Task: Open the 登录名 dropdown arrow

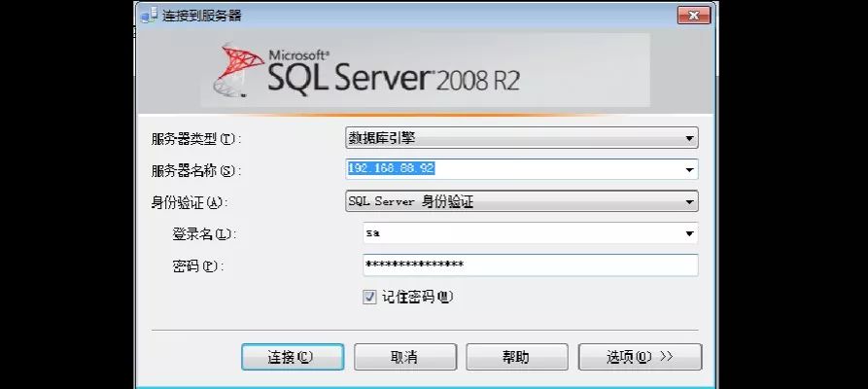Action: click(689, 233)
